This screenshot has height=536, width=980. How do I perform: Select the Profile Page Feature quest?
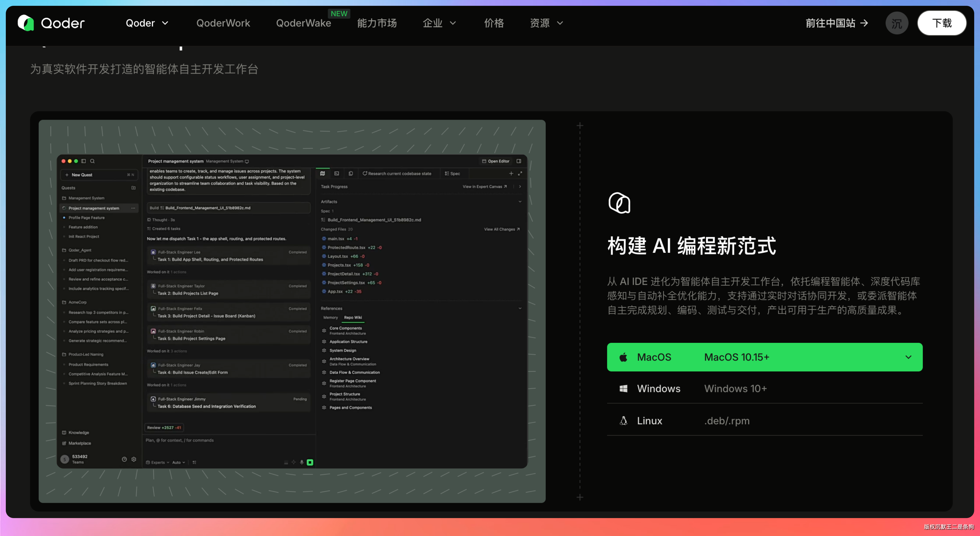point(86,218)
